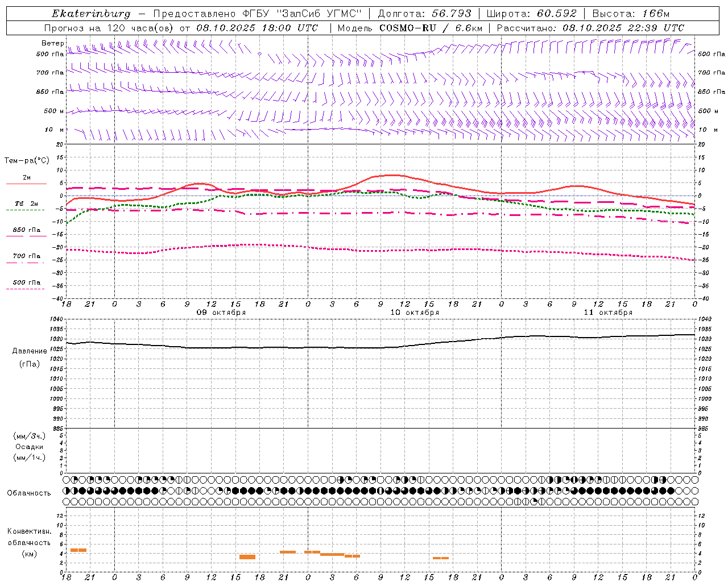Click the 'Долгота: 56.793' header field

(x=424, y=14)
